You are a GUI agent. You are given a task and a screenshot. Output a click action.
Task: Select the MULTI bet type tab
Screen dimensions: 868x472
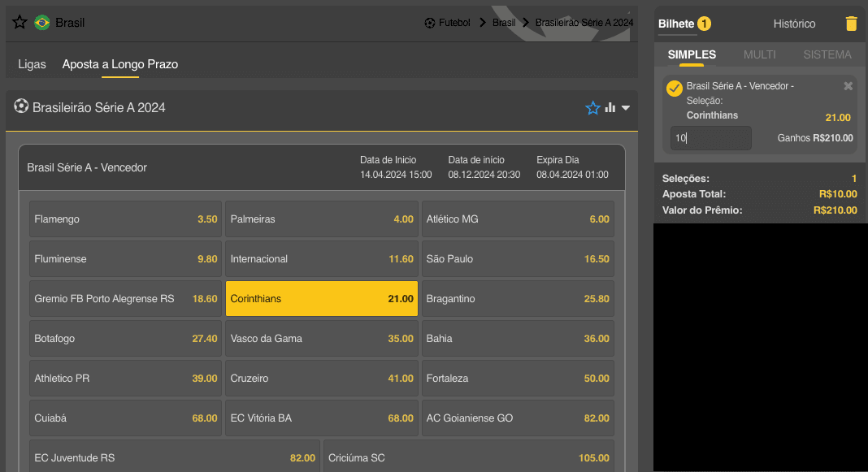[759, 54]
